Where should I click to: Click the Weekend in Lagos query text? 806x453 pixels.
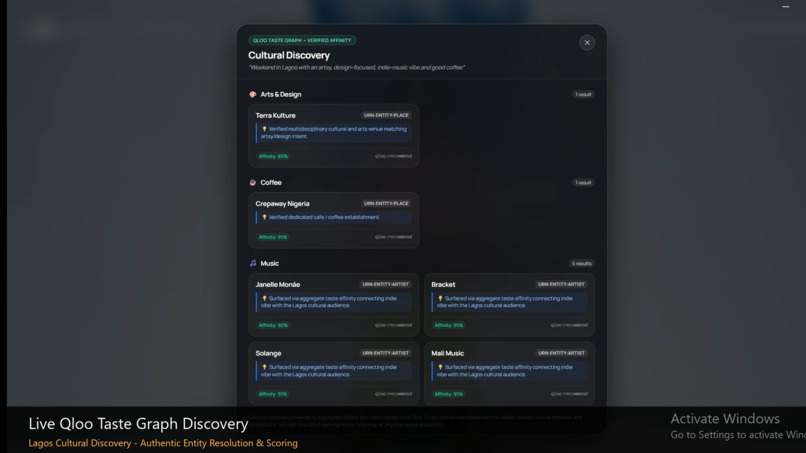(x=356, y=67)
